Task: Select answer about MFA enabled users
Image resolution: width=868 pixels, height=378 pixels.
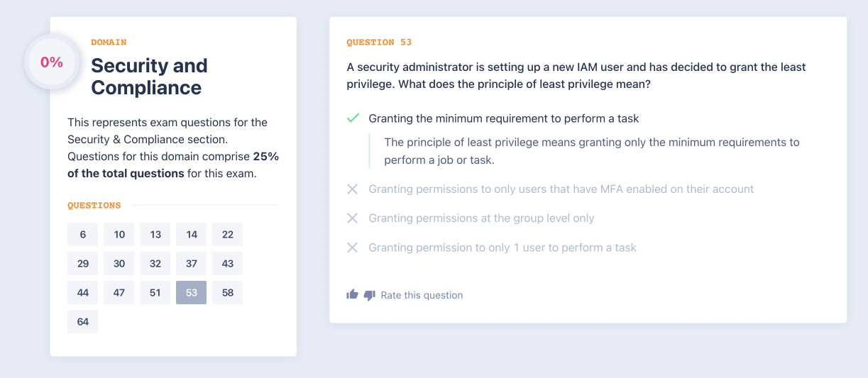Action: (561, 189)
